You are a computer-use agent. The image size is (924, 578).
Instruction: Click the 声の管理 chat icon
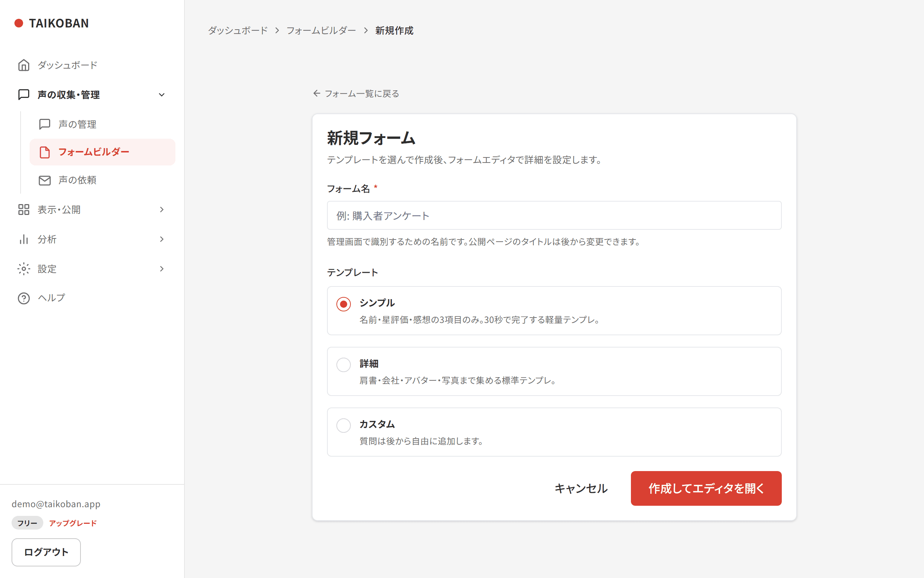(x=45, y=124)
